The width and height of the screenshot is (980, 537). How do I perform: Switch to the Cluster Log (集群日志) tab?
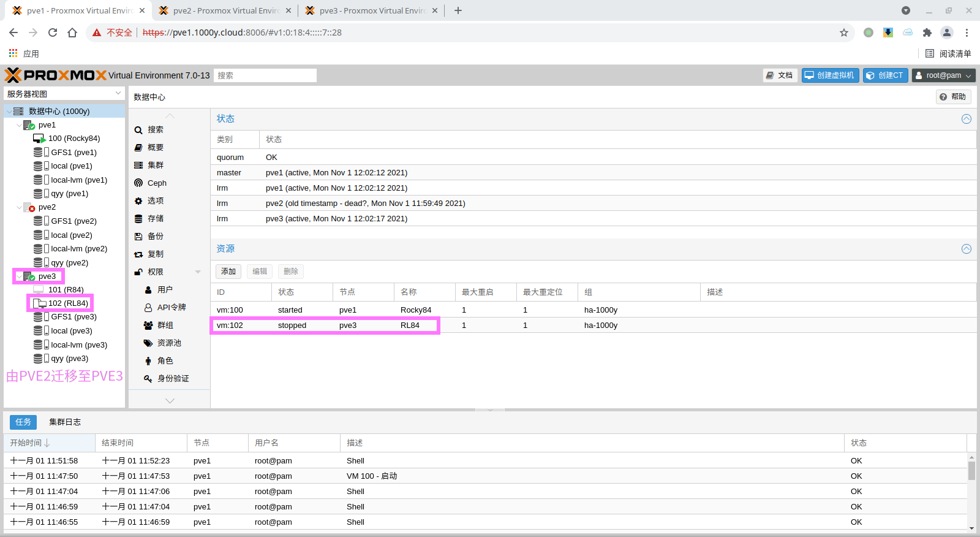(x=65, y=422)
